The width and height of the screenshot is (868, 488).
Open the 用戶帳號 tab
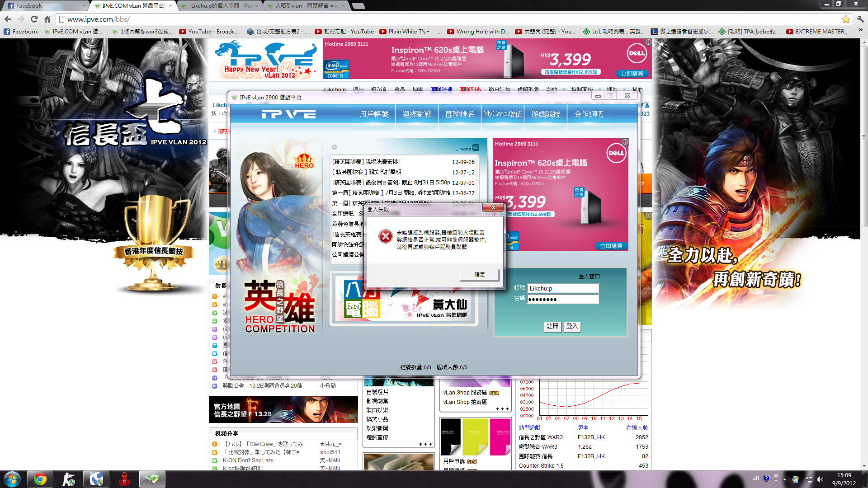pyautogui.click(x=374, y=114)
